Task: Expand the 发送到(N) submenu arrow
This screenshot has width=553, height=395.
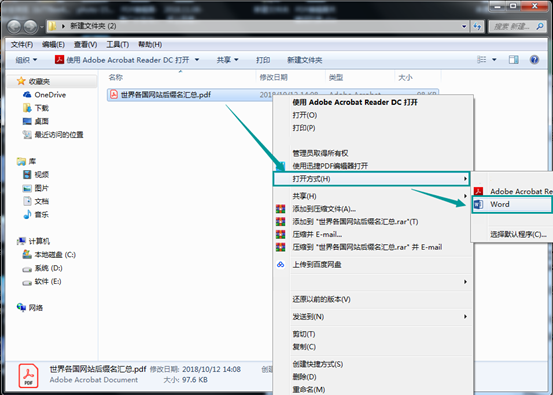Action: click(x=465, y=316)
